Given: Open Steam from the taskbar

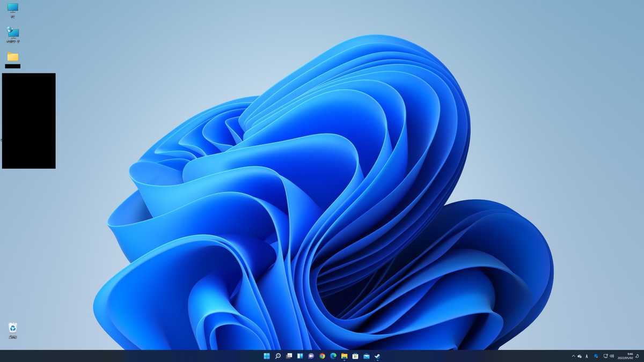Looking at the screenshot, I should click(x=377, y=356).
